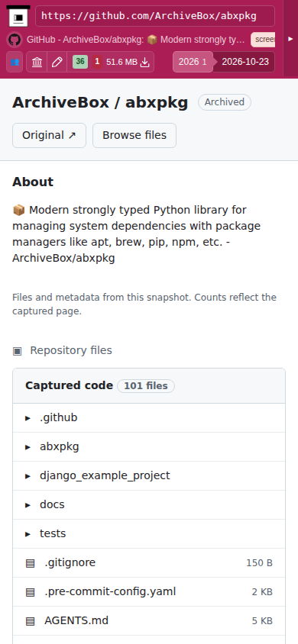Screen dimensions: 298x644
Task: Expand the docs folder
Action: pyautogui.click(x=28, y=505)
